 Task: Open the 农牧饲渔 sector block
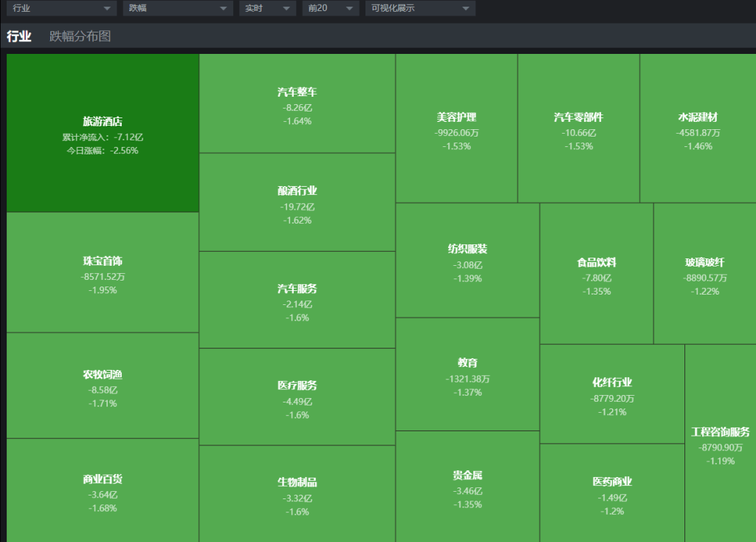click(103, 387)
